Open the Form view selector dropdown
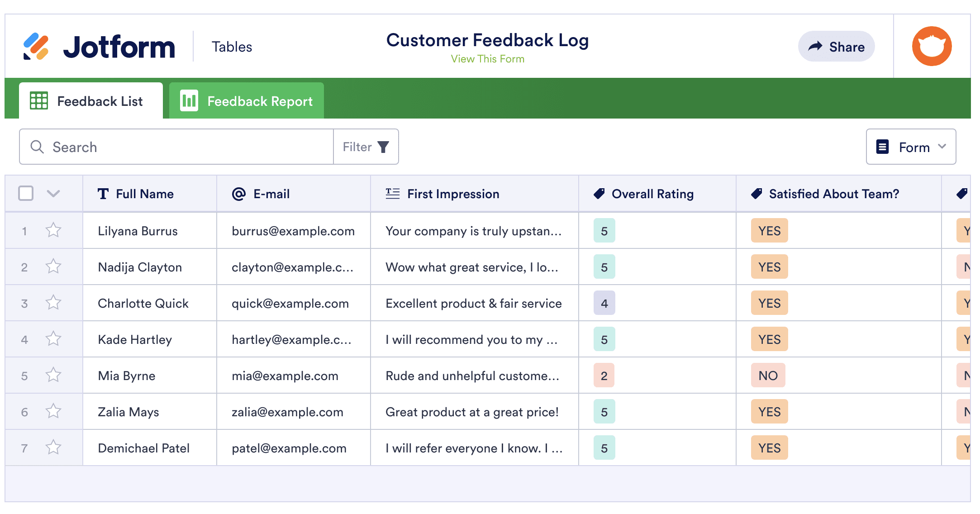980x514 pixels. tap(910, 147)
